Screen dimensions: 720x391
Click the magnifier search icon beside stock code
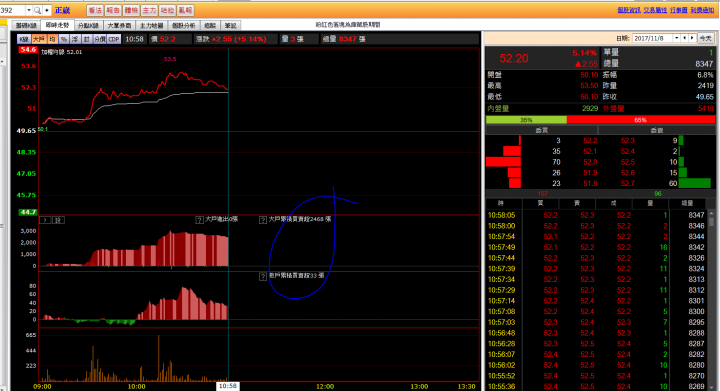point(38,10)
